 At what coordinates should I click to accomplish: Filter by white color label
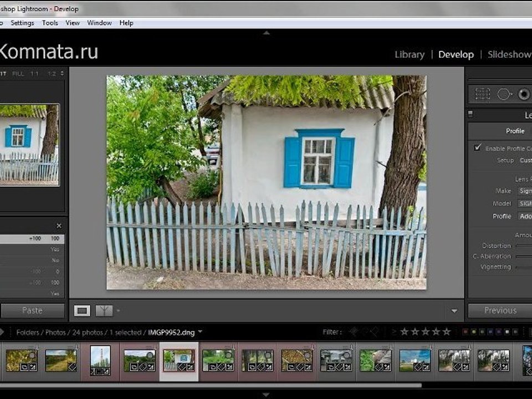point(507,331)
